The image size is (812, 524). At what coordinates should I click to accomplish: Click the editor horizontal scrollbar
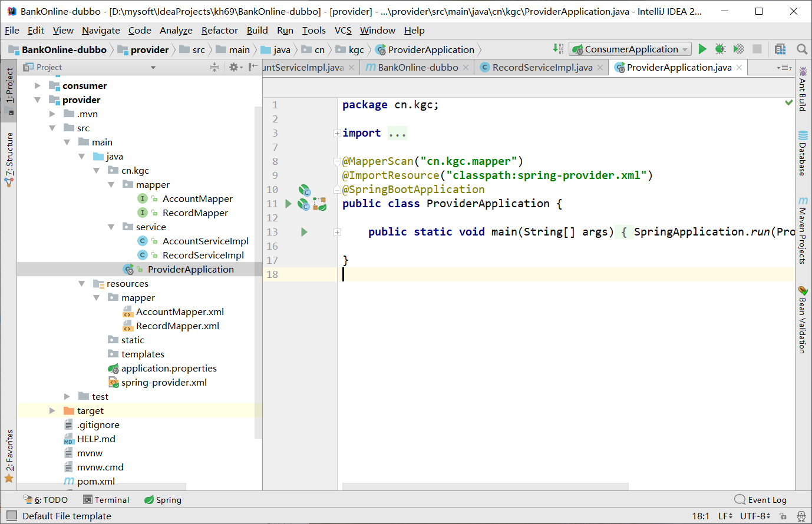[485, 486]
